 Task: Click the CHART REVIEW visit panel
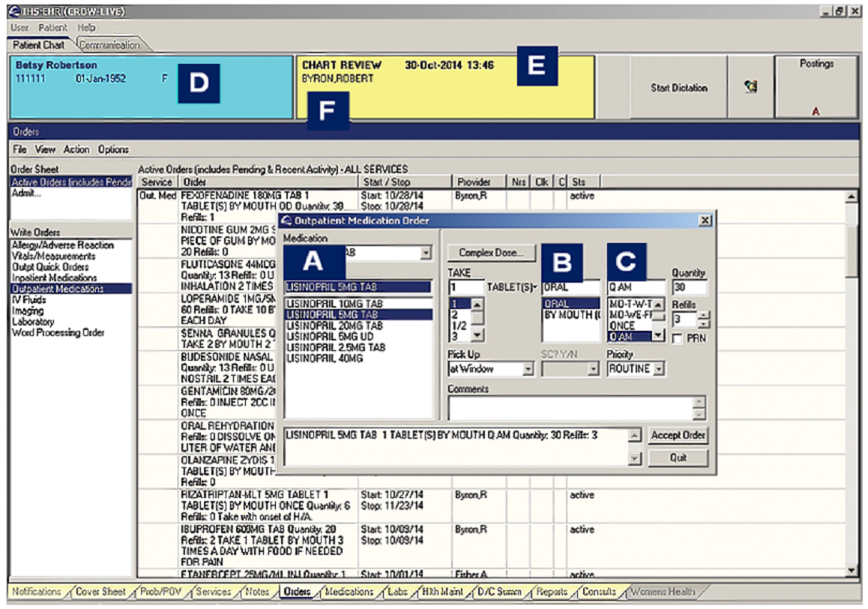click(x=446, y=87)
